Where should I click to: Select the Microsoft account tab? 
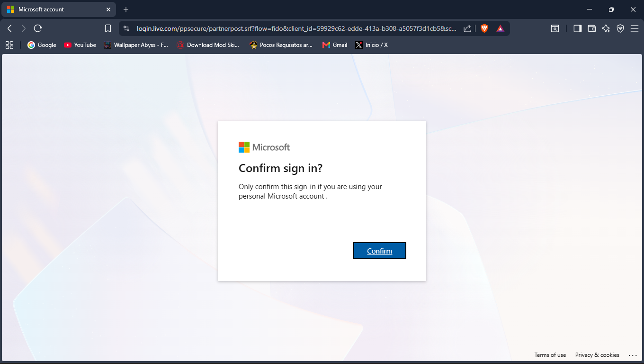point(59,9)
